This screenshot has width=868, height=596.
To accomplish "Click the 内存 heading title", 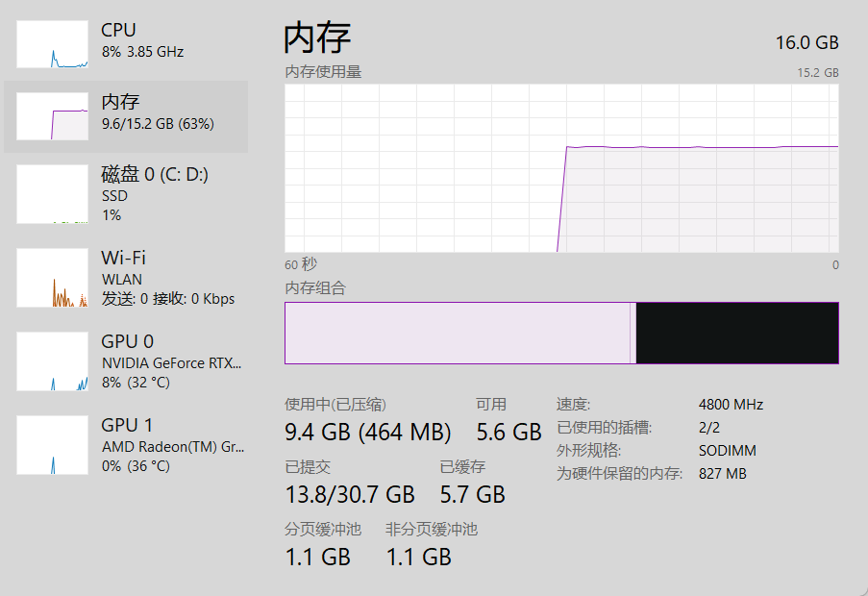I will 317,38.
